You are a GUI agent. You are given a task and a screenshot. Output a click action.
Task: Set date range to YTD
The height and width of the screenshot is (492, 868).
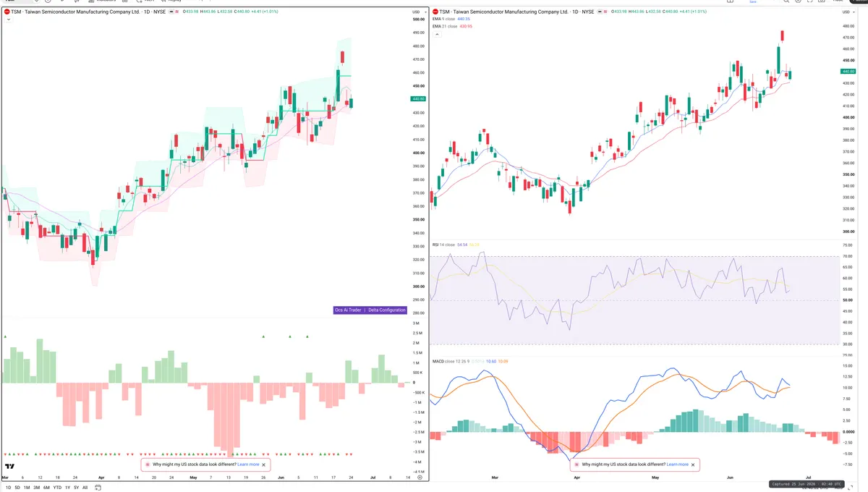[x=57, y=488]
